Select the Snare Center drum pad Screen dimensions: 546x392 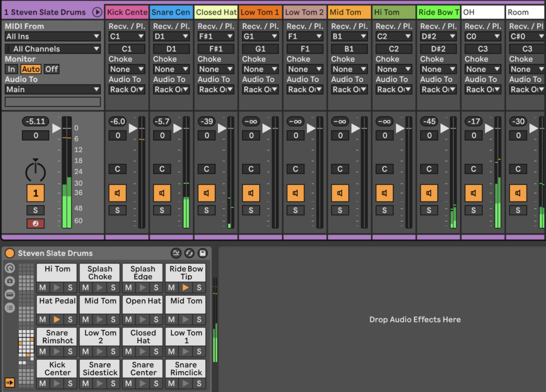[143, 368]
